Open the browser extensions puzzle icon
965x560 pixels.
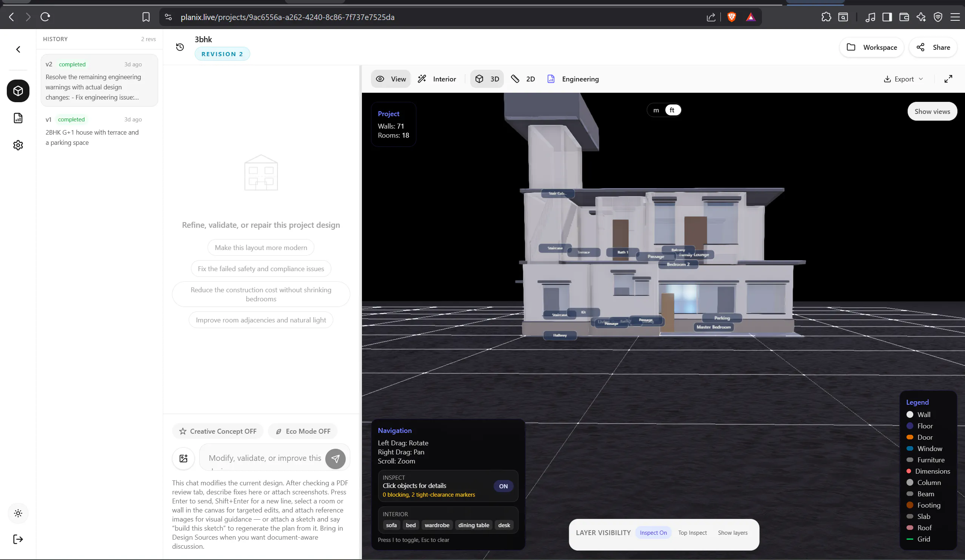point(826,17)
